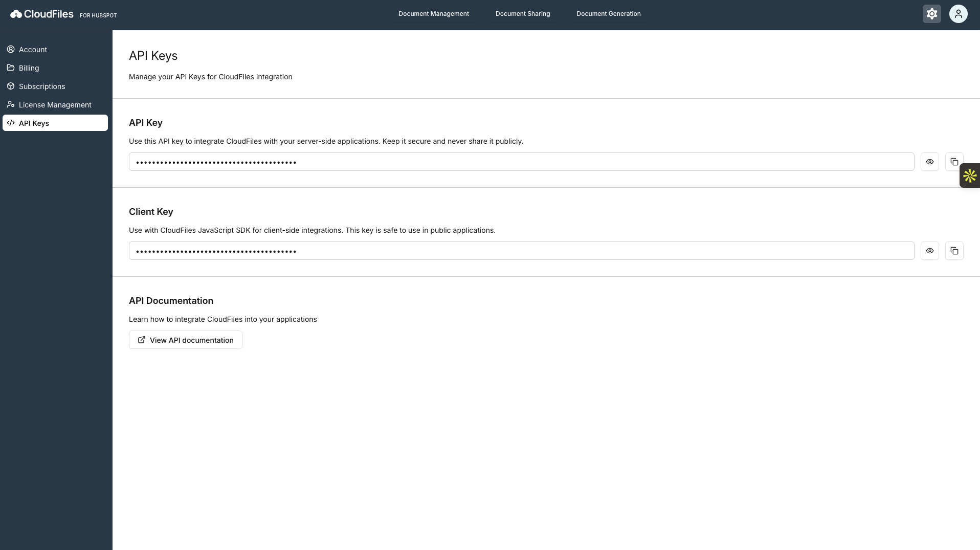Click the server-side applications description text
Screen dimensions: 980x550
pos(326,141)
